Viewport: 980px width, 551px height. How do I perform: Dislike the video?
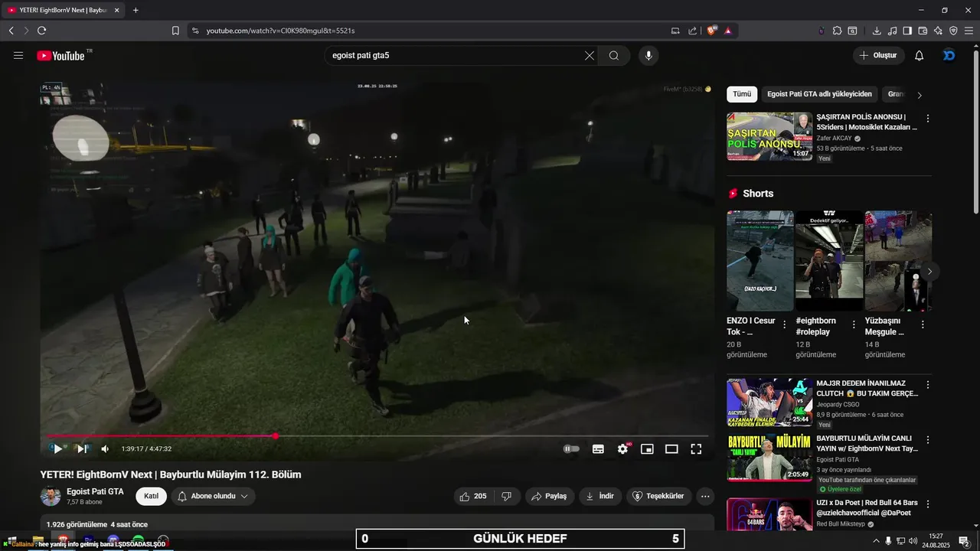(506, 496)
